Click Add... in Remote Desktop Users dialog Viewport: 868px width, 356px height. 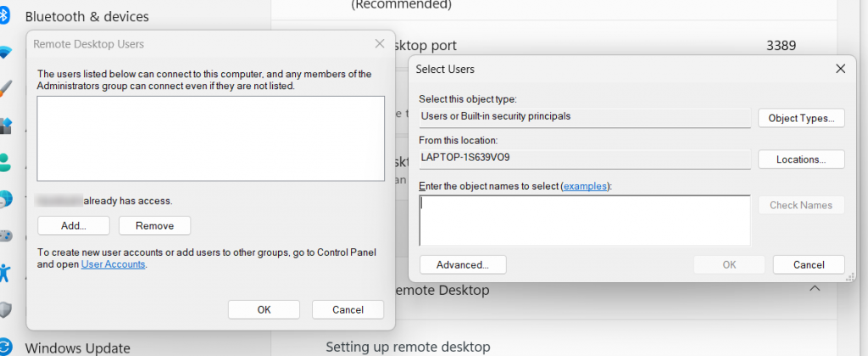[74, 226]
